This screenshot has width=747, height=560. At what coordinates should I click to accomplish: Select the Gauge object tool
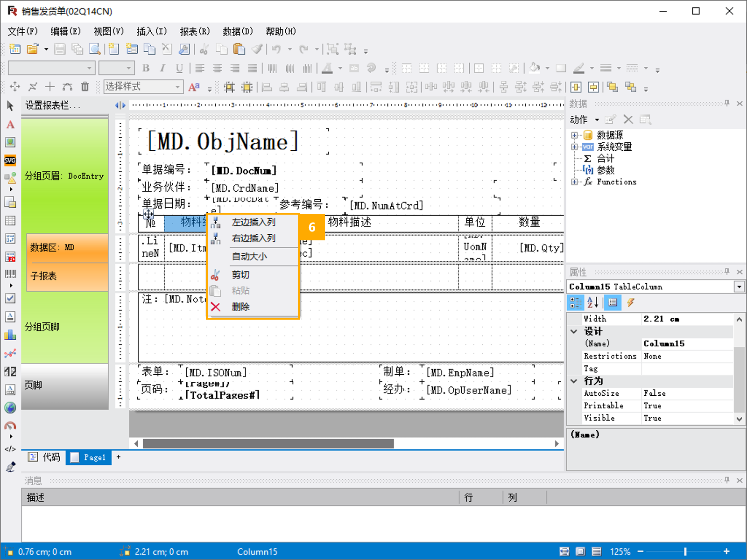pos(10,426)
